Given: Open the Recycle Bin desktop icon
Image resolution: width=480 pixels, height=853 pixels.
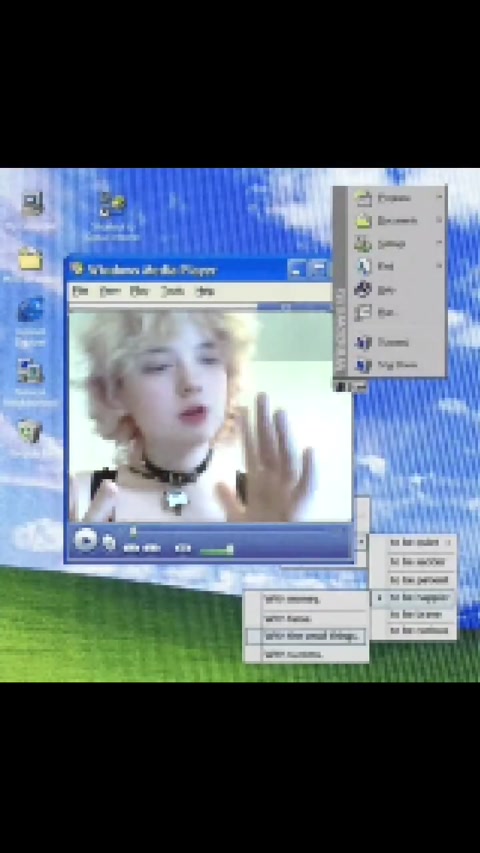Looking at the screenshot, I should tap(30, 432).
